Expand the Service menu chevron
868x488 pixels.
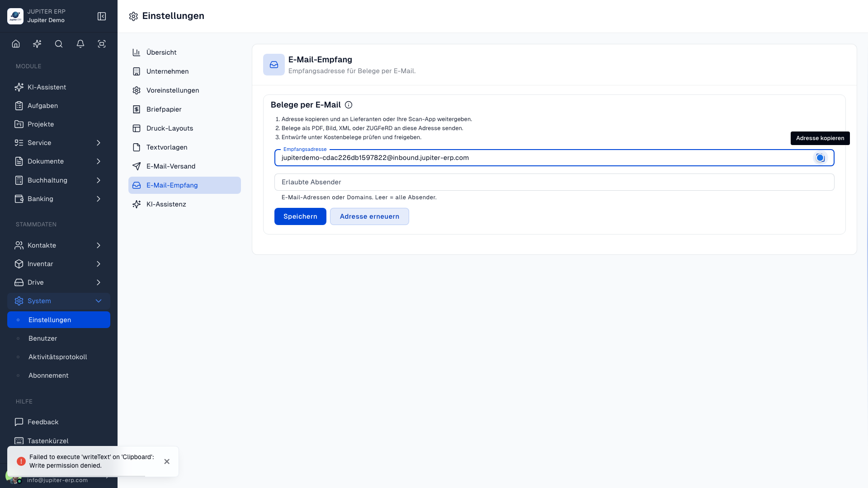coord(99,143)
